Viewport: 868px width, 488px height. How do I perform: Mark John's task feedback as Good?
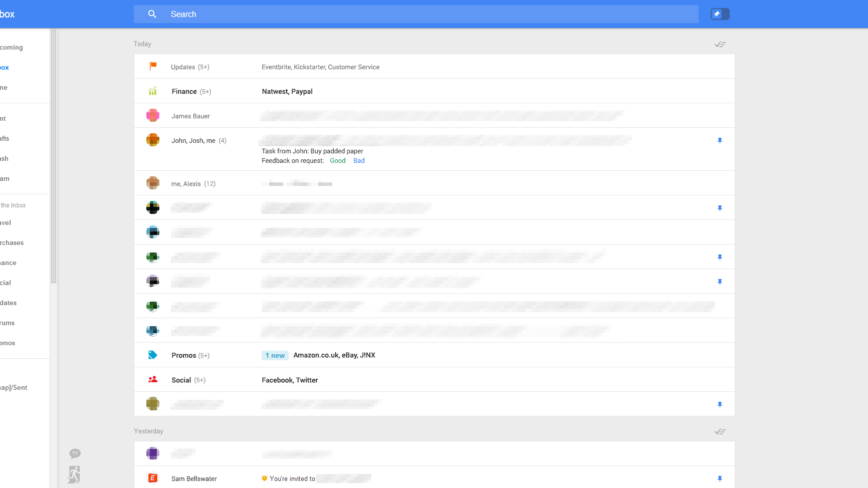[x=337, y=160]
